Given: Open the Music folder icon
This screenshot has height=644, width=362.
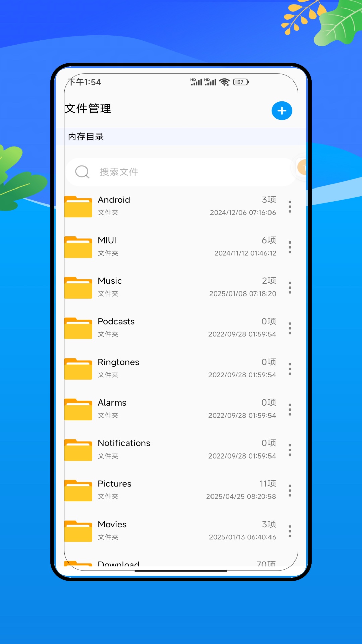Looking at the screenshot, I should click(78, 288).
